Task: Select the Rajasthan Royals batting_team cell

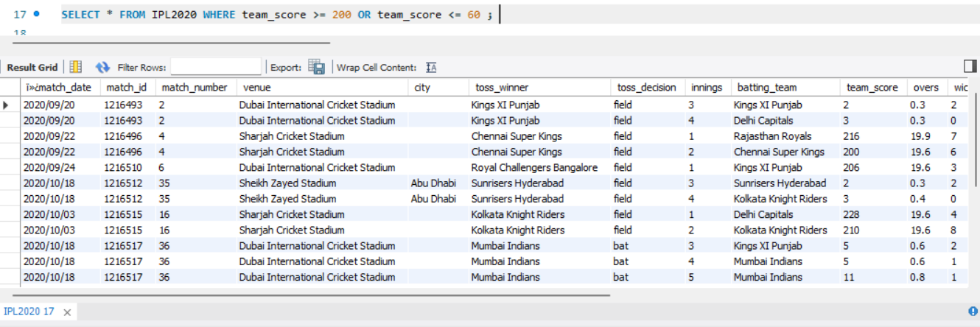Action: point(785,136)
